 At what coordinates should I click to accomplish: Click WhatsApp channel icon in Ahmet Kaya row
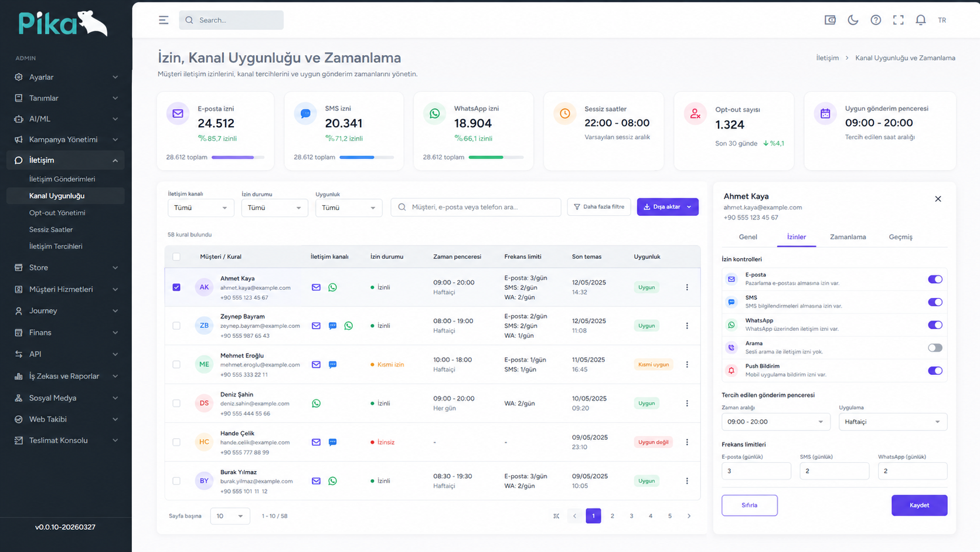point(332,287)
